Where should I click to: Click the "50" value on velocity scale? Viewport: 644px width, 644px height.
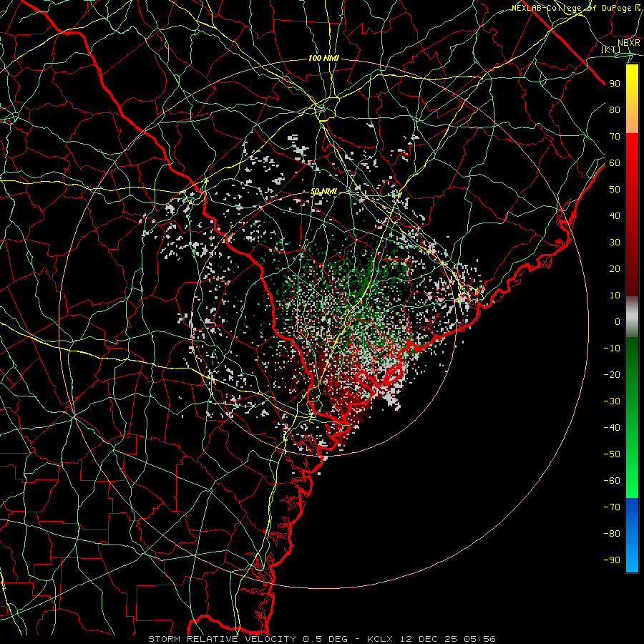(x=615, y=190)
